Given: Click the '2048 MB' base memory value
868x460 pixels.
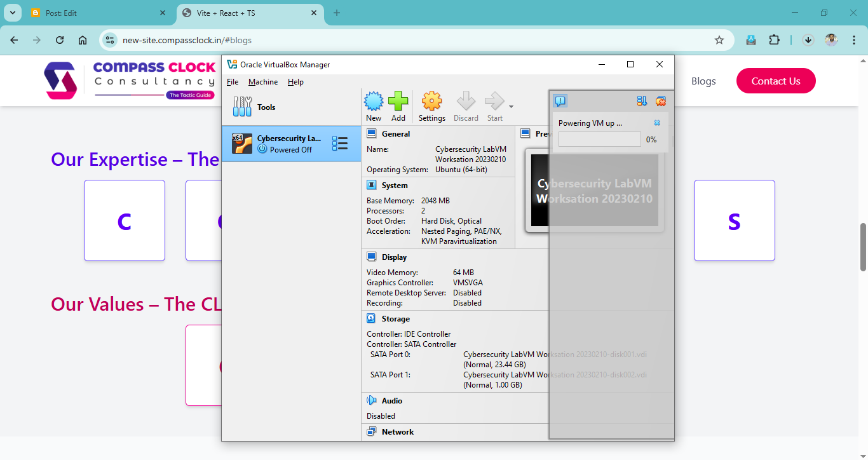Looking at the screenshot, I should (x=435, y=201).
